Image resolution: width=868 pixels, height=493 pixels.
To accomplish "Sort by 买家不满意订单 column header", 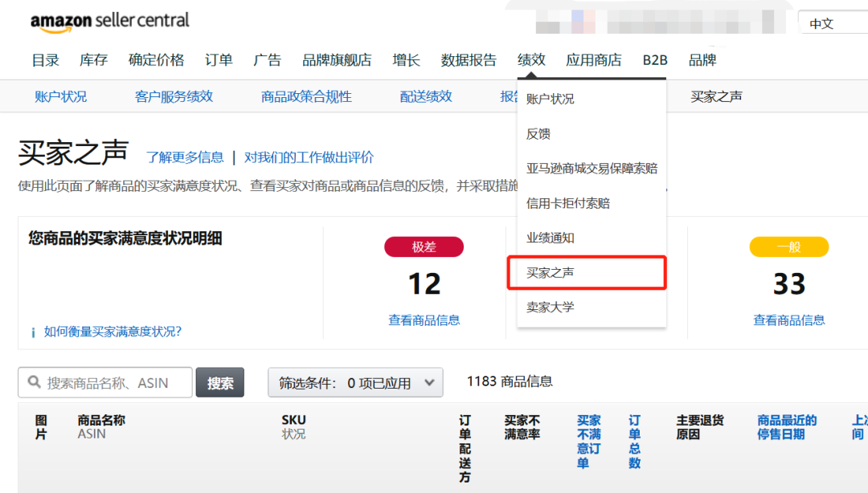I will [x=589, y=442].
